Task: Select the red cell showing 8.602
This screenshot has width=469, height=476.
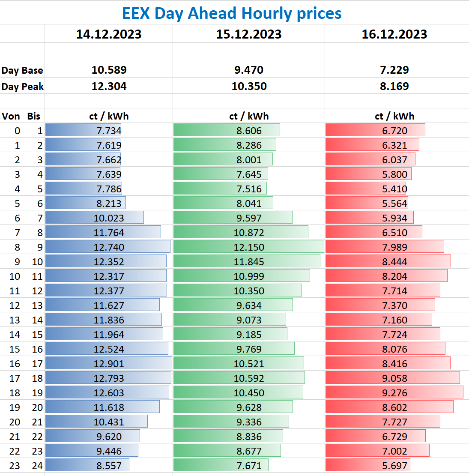Action: click(394, 407)
